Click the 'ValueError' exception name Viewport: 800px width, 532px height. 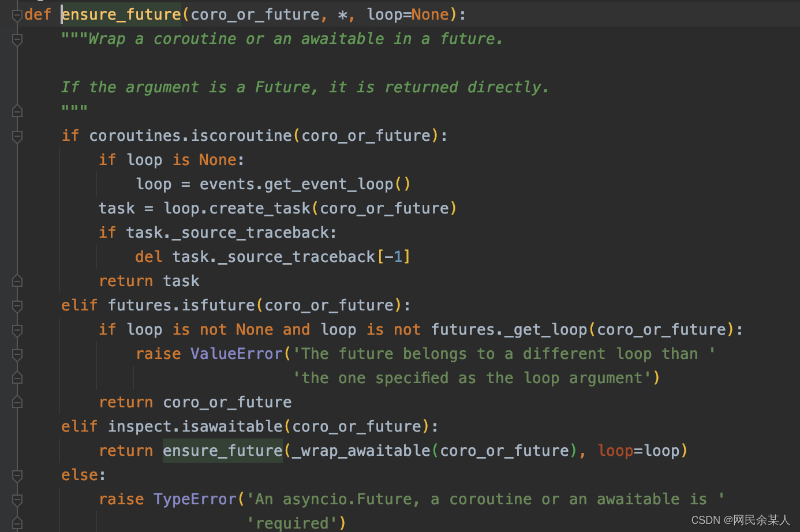click(x=237, y=354)
